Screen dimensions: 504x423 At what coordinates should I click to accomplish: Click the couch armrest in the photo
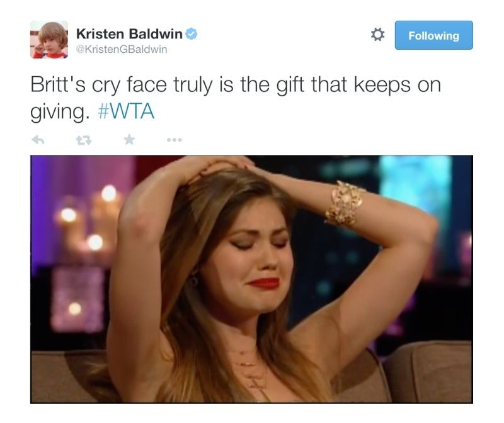(428, 371)
